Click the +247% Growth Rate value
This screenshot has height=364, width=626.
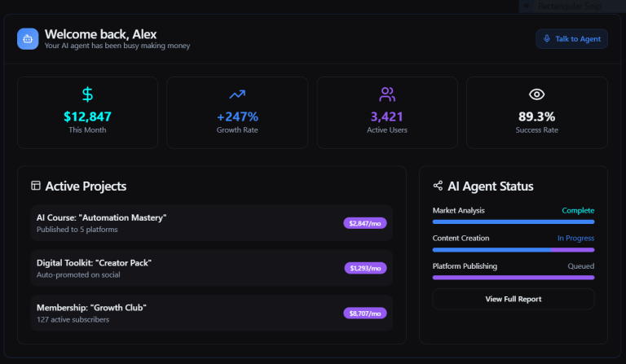[x=237, y=116]
